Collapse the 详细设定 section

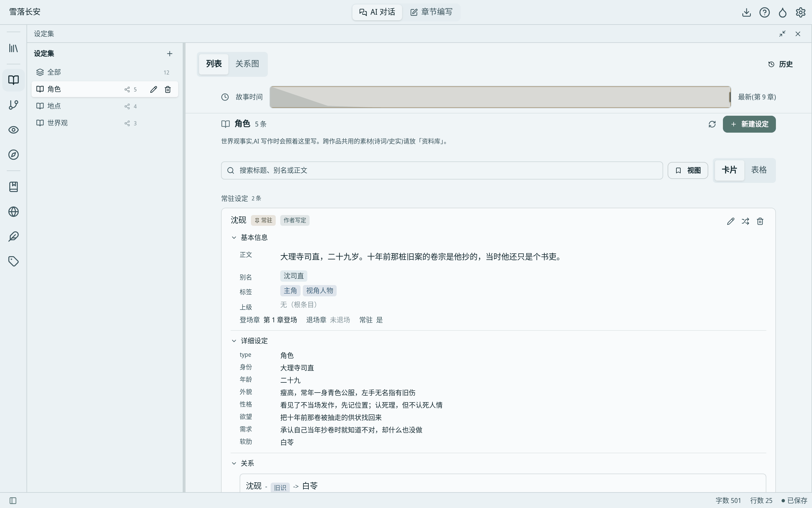pyautogui.click(x=249, y=341)
